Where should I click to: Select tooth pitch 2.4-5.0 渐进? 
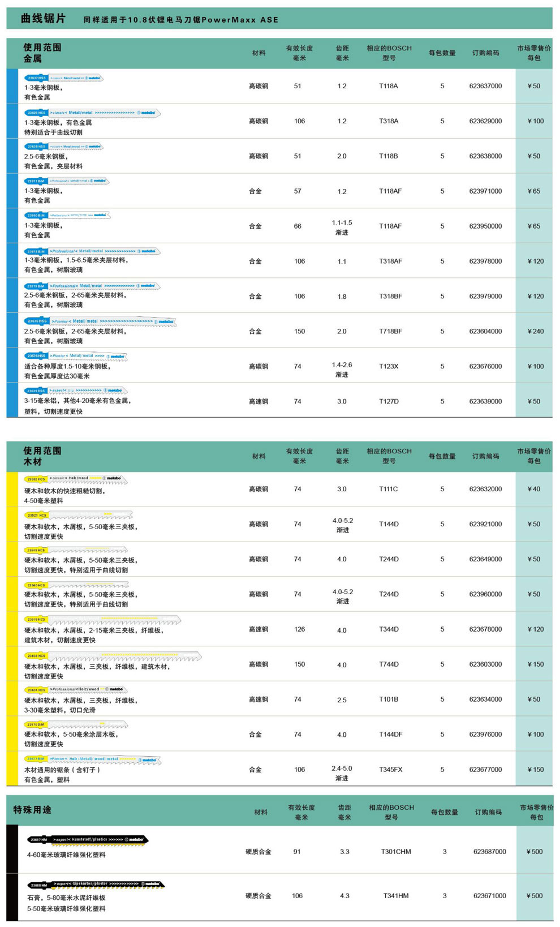[342, 773]
